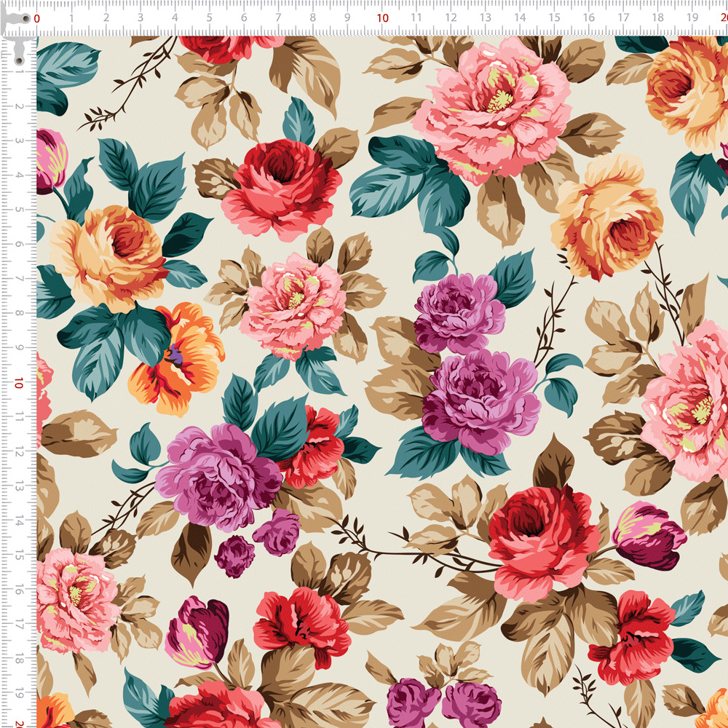Choose number 15 on the vertical ruler
728x728 pixels.
point(19,555)
